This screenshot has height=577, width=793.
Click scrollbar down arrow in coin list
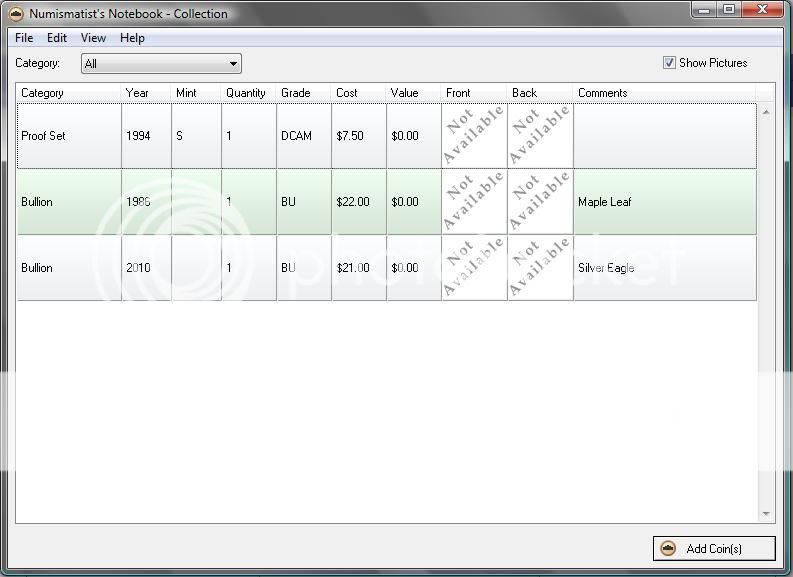point(767,514)
